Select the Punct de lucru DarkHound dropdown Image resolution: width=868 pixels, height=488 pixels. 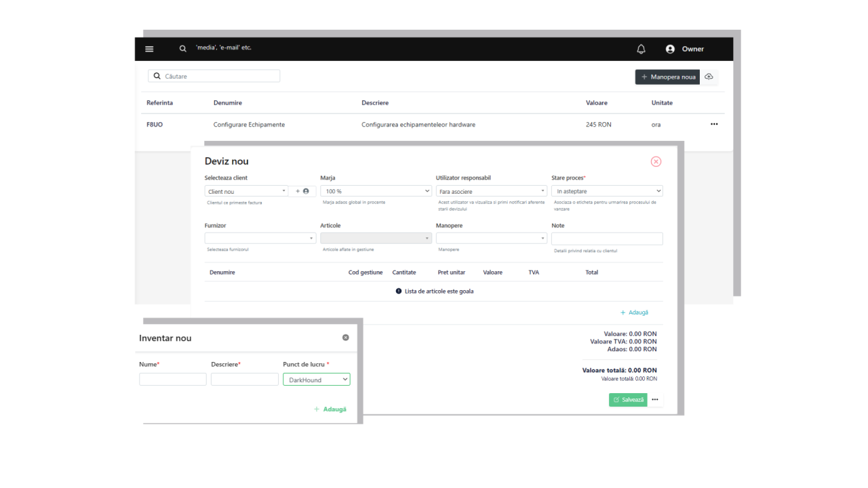[316, 380]
